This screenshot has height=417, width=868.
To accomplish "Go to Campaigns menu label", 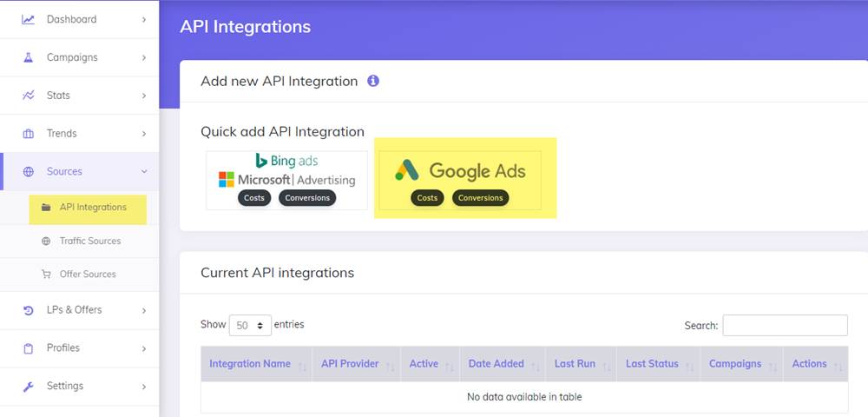I will 72,57.
